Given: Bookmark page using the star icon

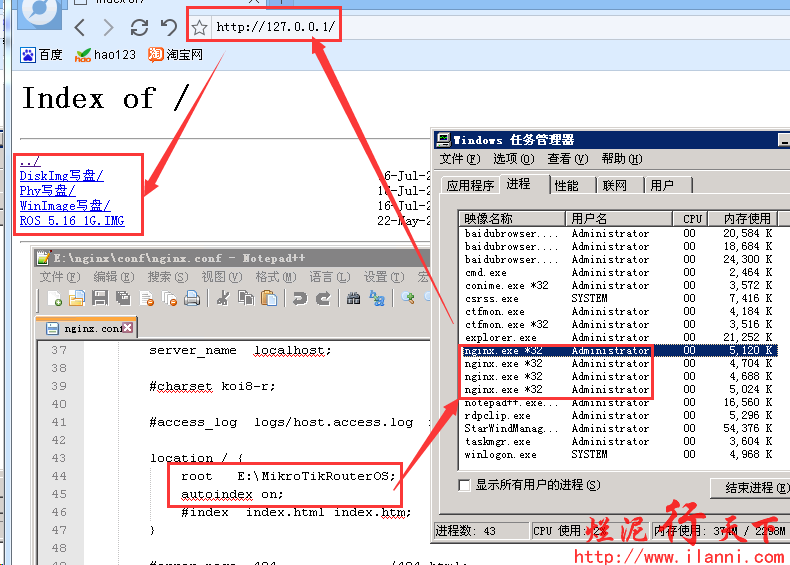Looking at the screenshot, I should pyautogui.click(x=200, y=27).
